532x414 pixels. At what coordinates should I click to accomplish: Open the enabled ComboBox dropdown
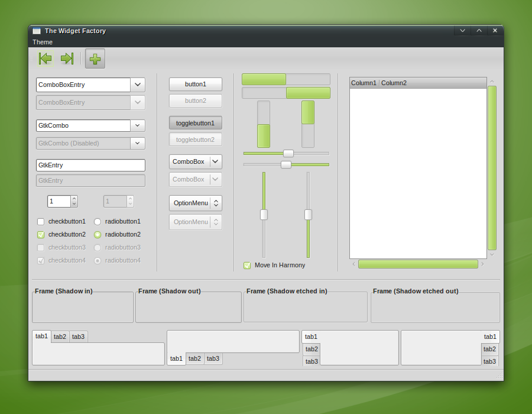pos(196,162)
